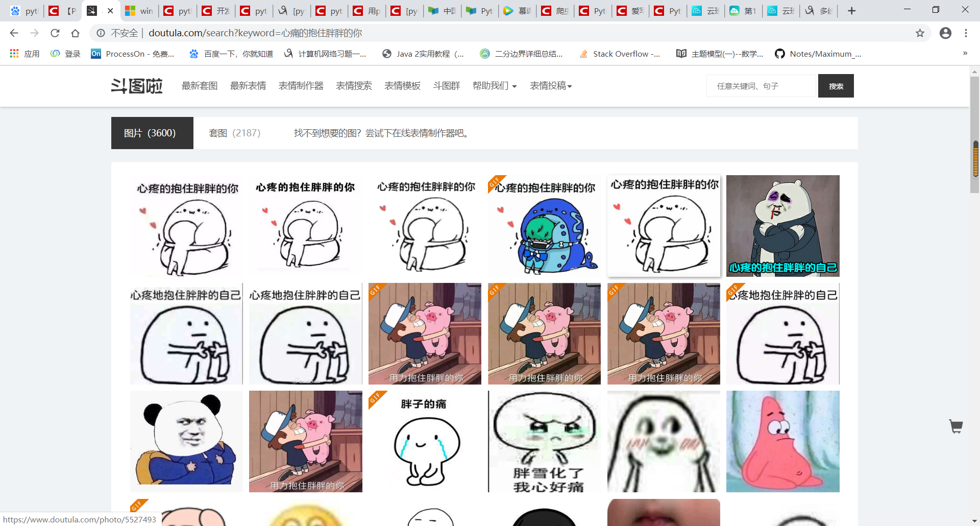Go back to the previous page
The height and width of the screenshot is (526, 980).
14,33
